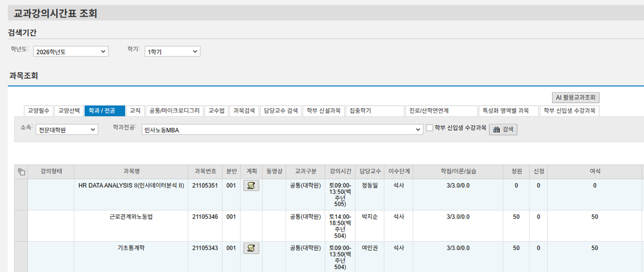
Task: Switch to 공통/마이크로디그리 tab
Action: click(x=174, y=111)
